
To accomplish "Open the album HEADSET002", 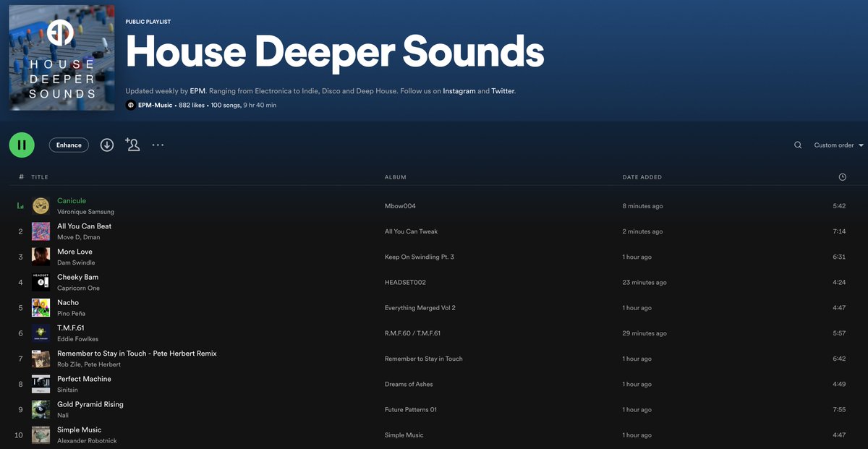I will tap(405, 282).
